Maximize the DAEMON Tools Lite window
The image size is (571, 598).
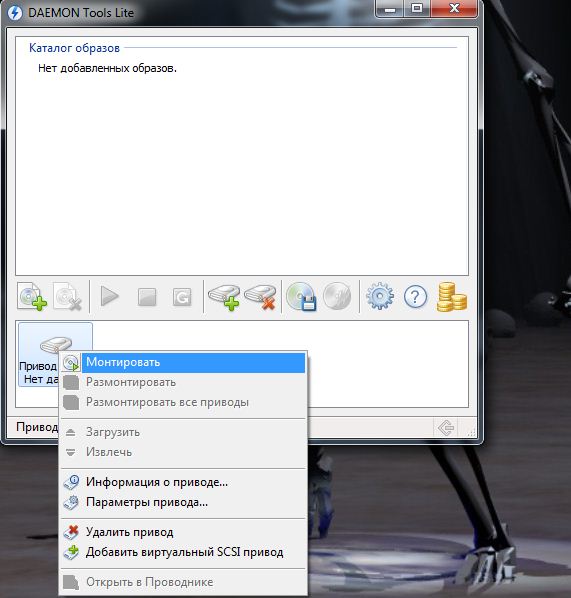pyautogui.click(x=417, y=9)
